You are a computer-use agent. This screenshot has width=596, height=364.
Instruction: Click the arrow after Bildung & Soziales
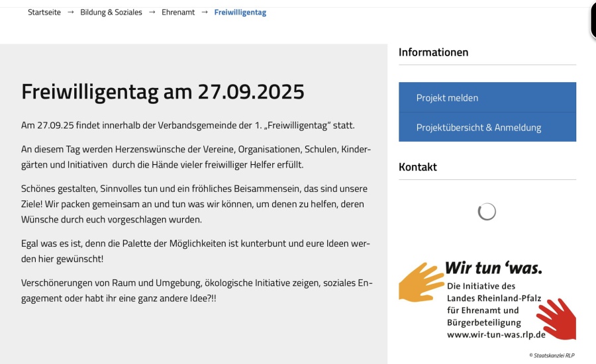pos(152,12)
